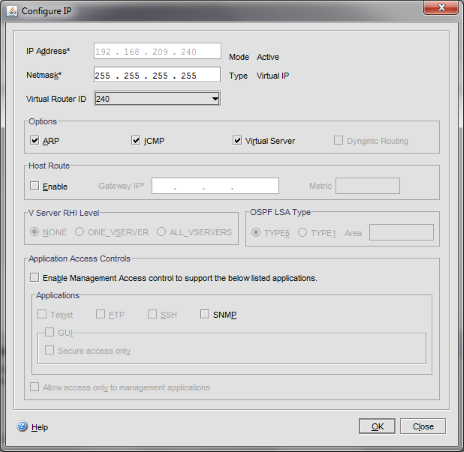Click the Gateway IP input field
Viewport: 464px width, 452px height.
pyautogui.click(x=215, y=186)
